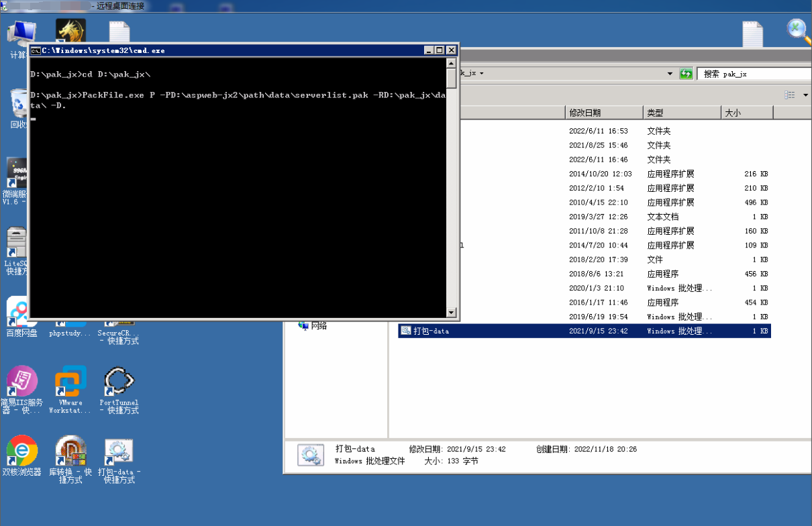
Task: Select the 库转换 shortcut icon
Action: [x=70, y=452]
